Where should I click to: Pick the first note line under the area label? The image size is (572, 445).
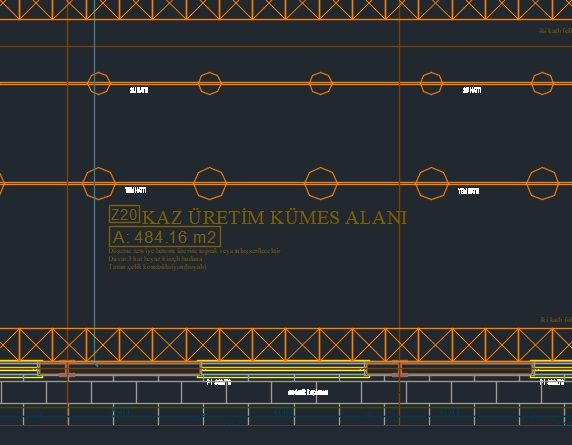click(194, 251)
